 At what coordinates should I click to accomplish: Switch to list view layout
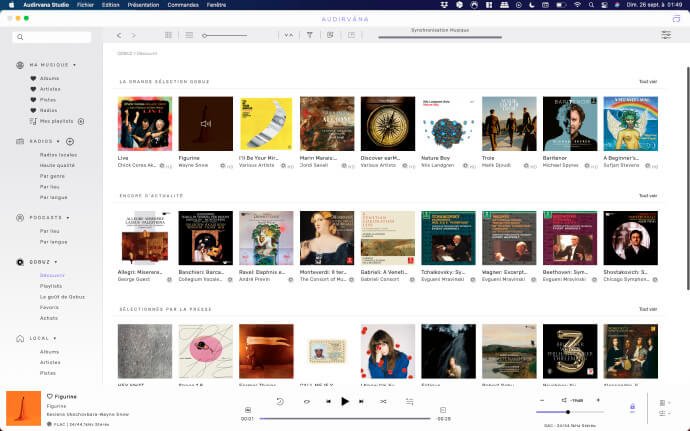189,35
